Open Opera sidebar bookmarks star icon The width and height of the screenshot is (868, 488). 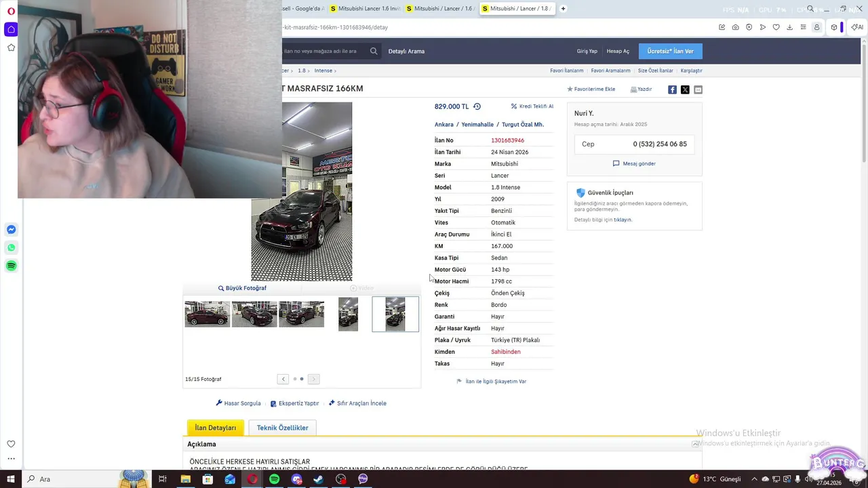coord(11,47)
